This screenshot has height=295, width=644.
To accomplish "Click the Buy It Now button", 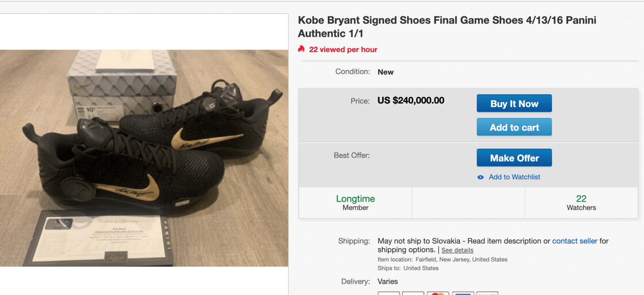I will coord(514,104).
